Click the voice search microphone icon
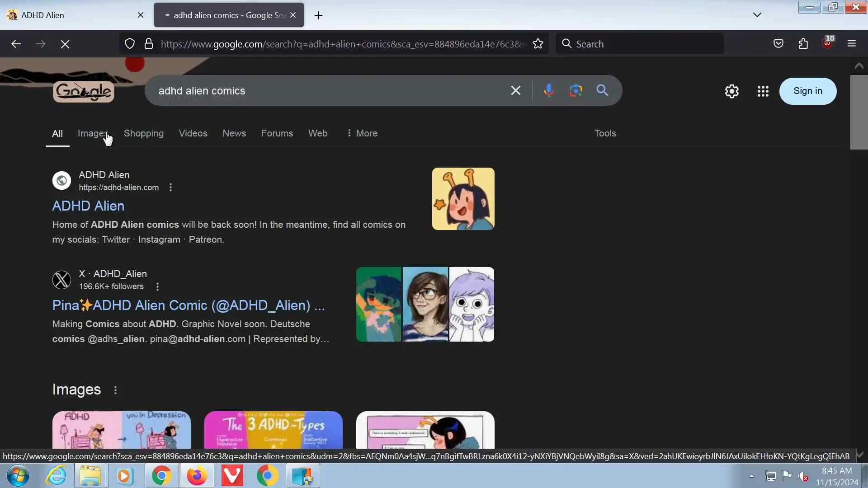 548,91
